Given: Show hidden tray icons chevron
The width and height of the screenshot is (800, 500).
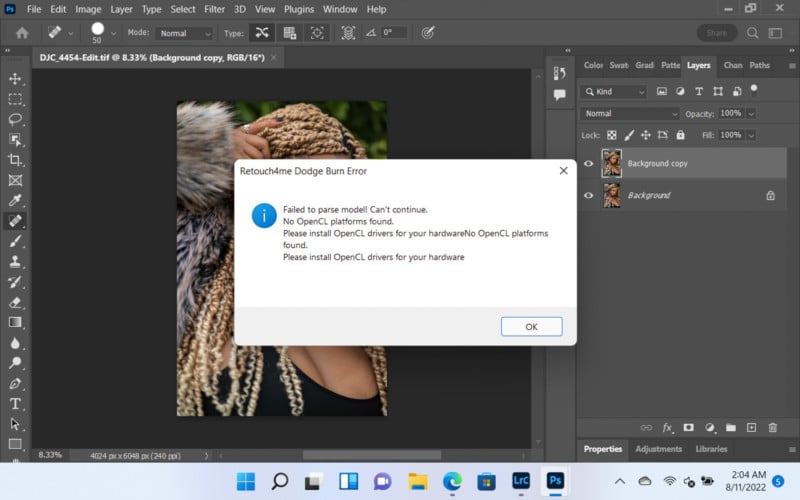Looking at the screenshot, I should pos(619,481).
